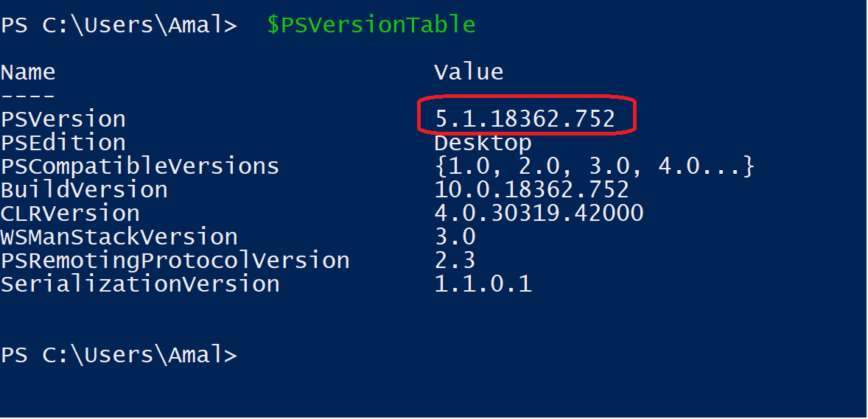Click the Value column header
The width and height of the screenshot is (868, 419).
click(469, 72)
